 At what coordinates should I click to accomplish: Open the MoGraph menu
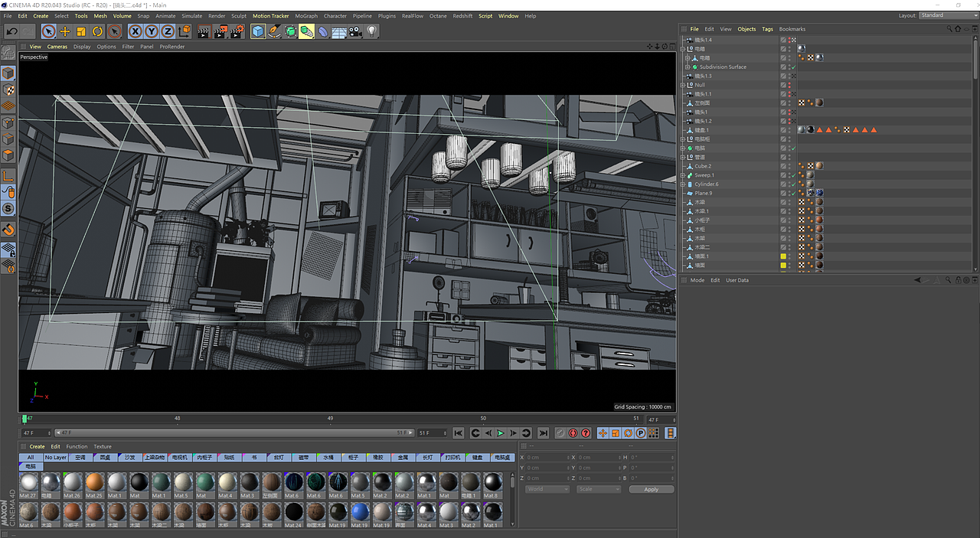point(306,15)
